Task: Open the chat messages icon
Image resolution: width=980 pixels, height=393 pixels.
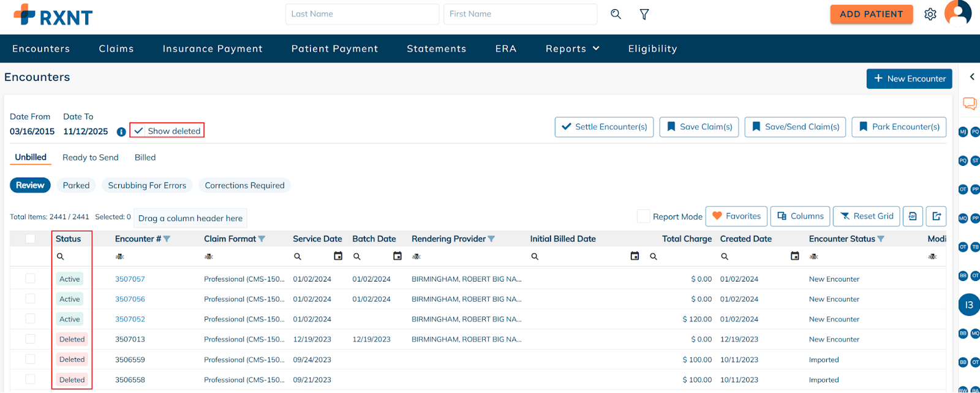Action: (x=969, y=103)
